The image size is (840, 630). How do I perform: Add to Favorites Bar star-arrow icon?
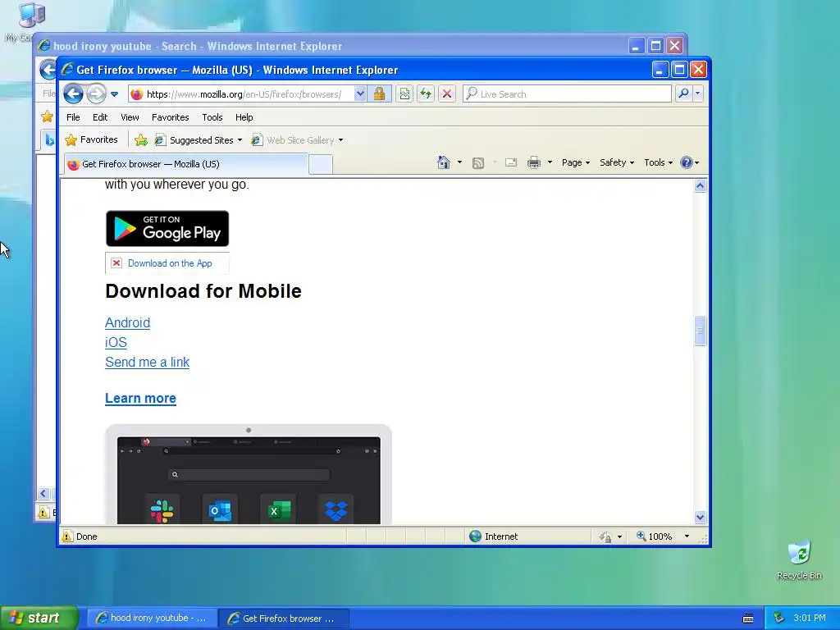[x=141, y=140]
